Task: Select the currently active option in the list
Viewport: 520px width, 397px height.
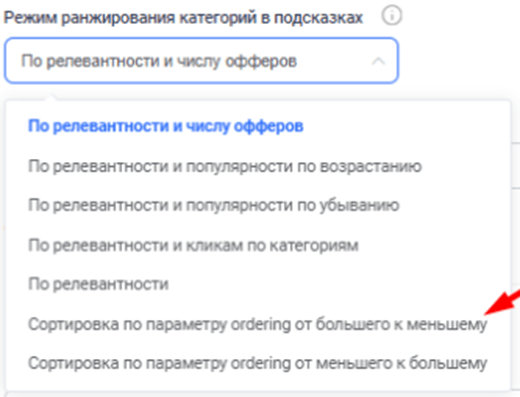Action: point(166,126)
